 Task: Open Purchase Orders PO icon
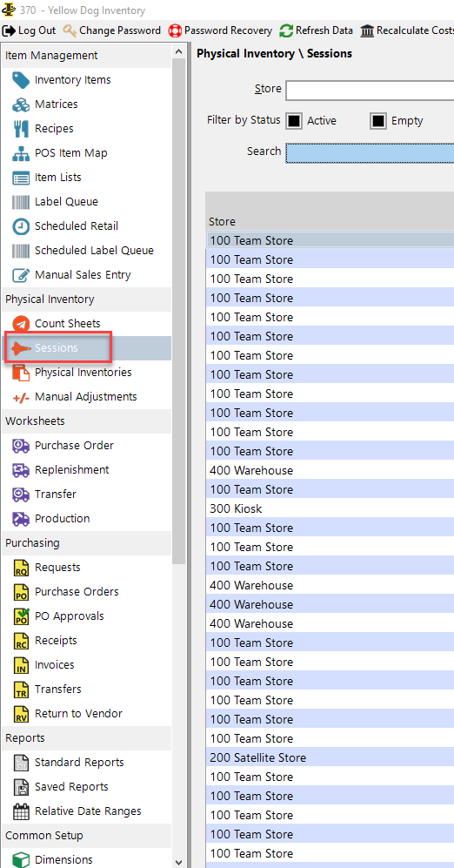[21, 592]
